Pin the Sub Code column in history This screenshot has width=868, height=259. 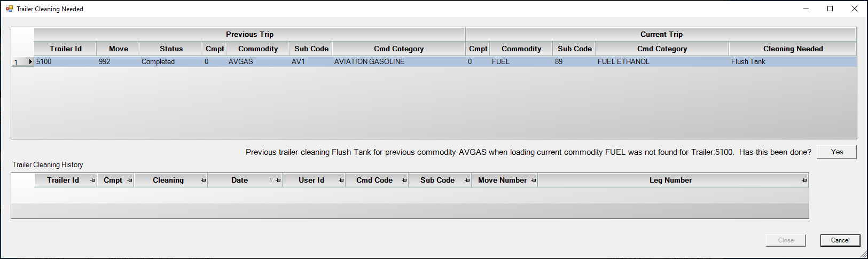tap(467, 180)
